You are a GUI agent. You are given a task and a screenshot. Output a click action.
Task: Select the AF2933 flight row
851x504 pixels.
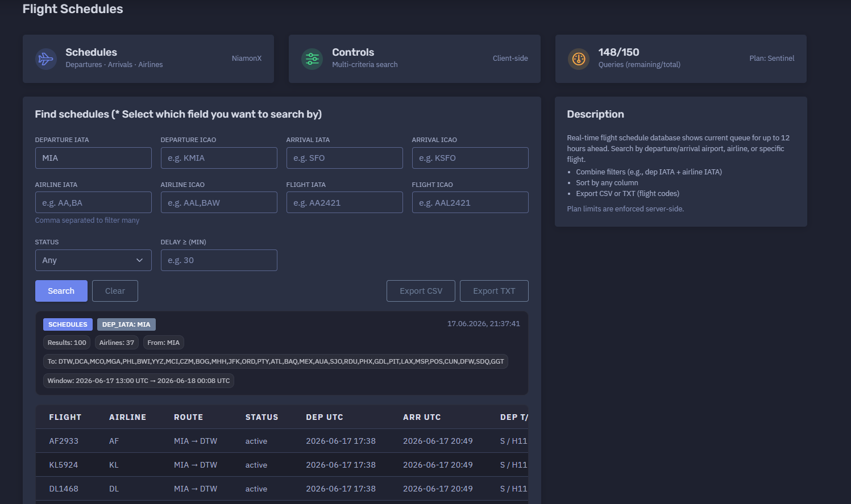tap(282, 441)
